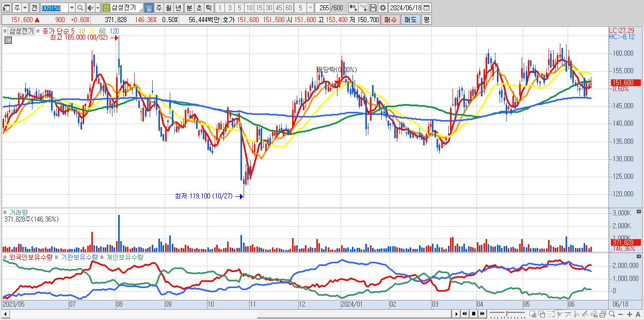Click the save chart floppy-disk icon
This screenshot has width=644, height=320.
tap(373, 8)
